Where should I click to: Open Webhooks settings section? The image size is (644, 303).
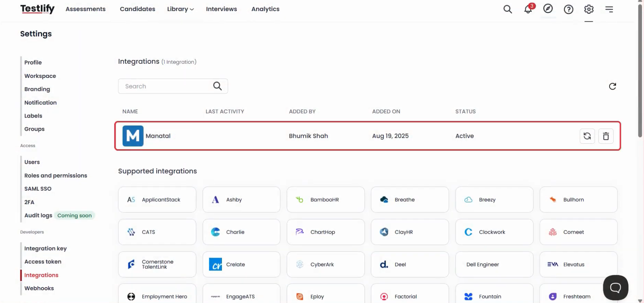click(39, 288)
